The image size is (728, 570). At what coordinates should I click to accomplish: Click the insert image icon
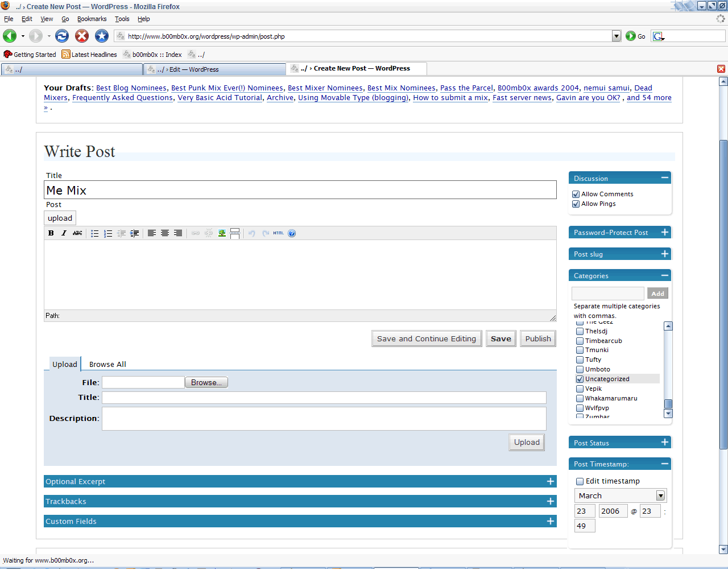[222, 233]
